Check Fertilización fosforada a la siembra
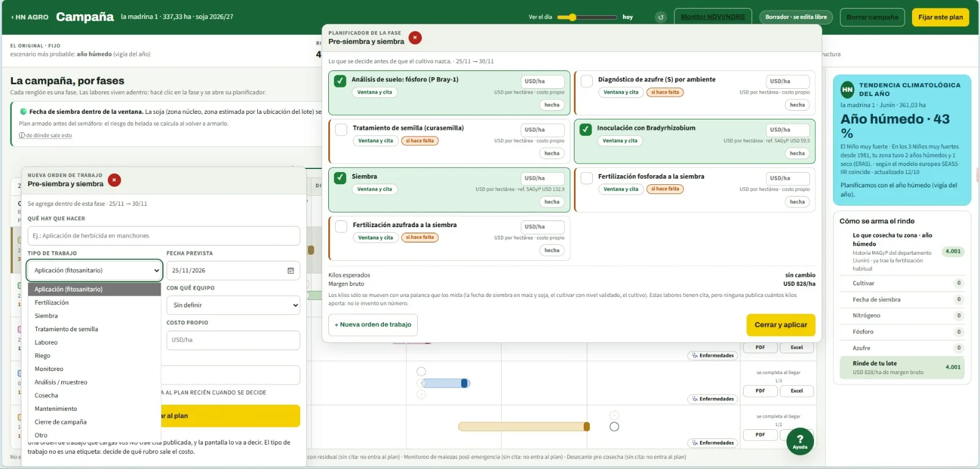This screenshot has height=469, width=980. click(587, 178)
